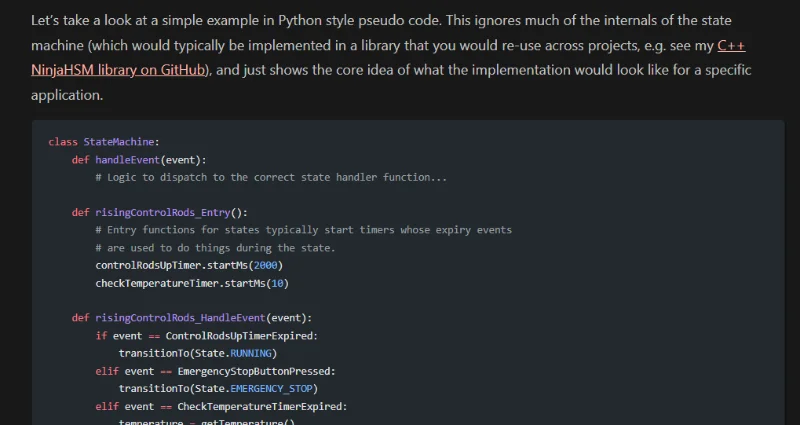Click the StateMachine class name
This screenshot has width=800, height=425.
click(121, 142)
